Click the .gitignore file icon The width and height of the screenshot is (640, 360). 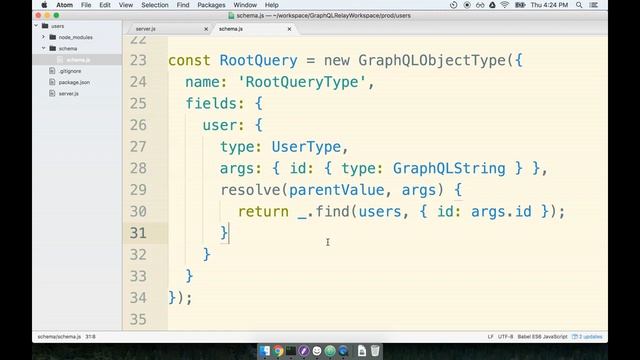pyautogui.click(x=52, y=71)
